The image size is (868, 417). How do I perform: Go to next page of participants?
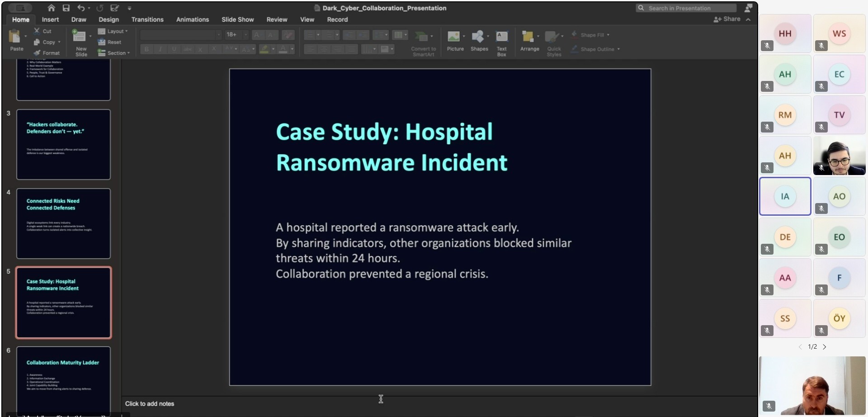pyautogui.click(x=825, y=347)
